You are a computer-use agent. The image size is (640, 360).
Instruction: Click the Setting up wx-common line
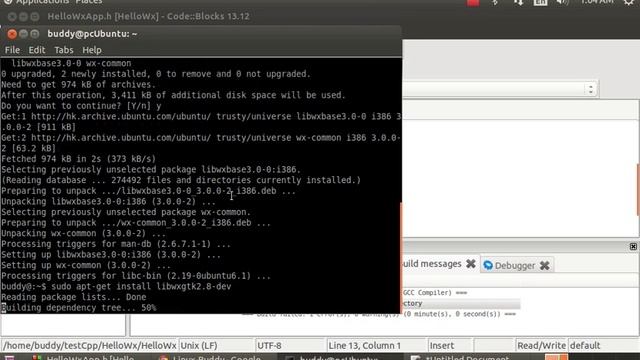(x=86, y=265)
